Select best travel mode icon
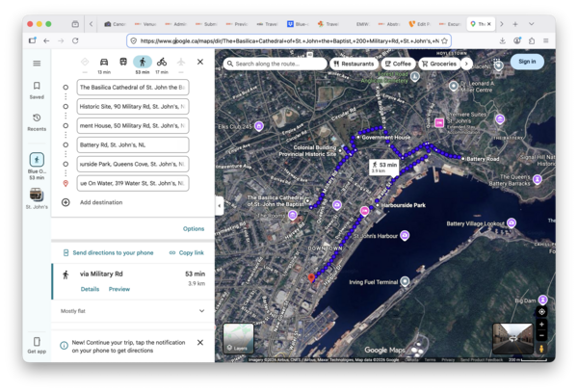 85,62
